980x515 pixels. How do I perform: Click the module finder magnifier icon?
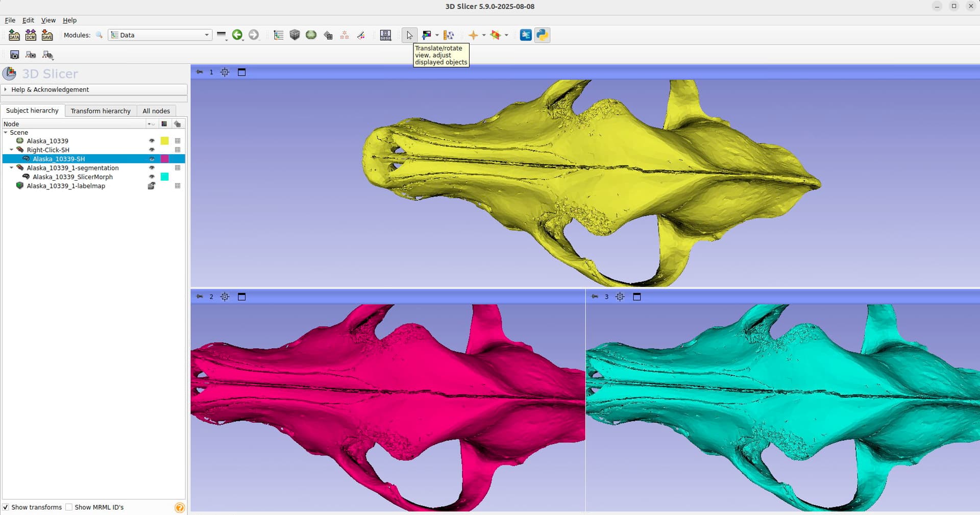click(99, 35)
